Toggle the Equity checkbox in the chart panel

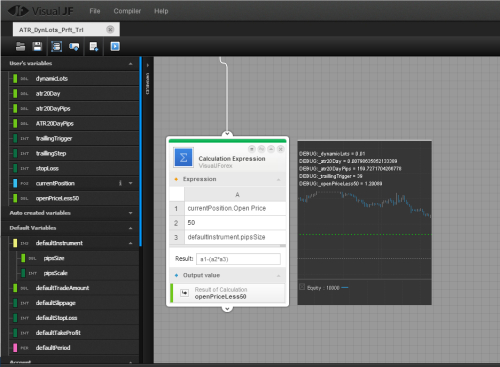click(302, 287)
